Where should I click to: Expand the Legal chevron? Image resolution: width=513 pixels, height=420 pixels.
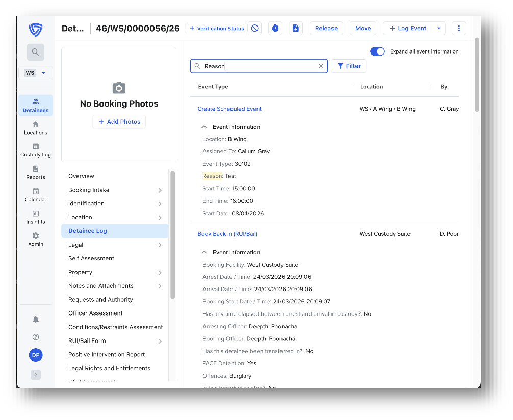pyautogui.click(x=160, y=245)
